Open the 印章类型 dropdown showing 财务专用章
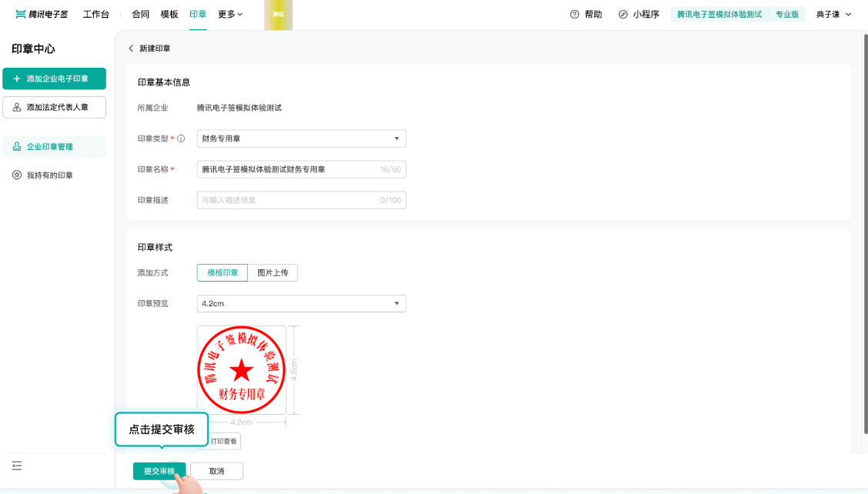Viewport: 868px width, 494px height. tap(300, 139)
